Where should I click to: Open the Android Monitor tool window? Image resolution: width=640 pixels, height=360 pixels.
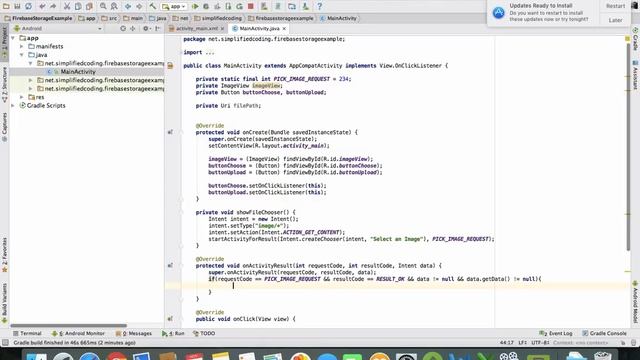(78, 333)
